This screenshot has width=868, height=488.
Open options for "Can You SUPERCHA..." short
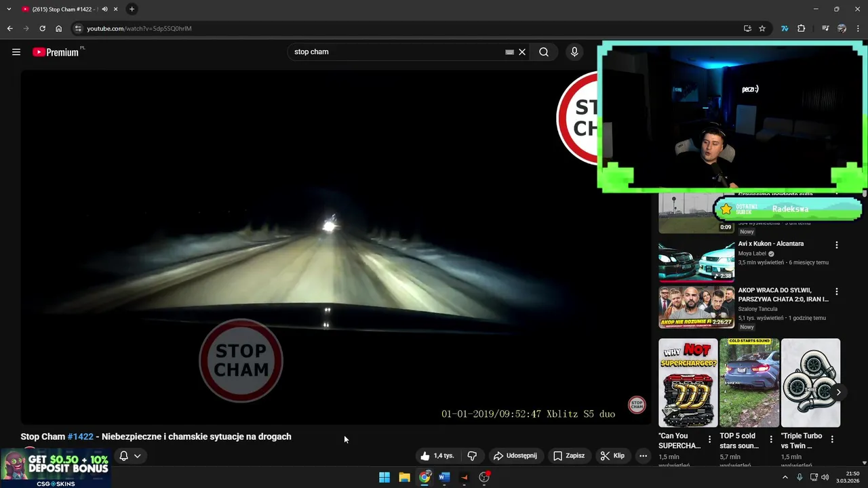coord(710,439)
